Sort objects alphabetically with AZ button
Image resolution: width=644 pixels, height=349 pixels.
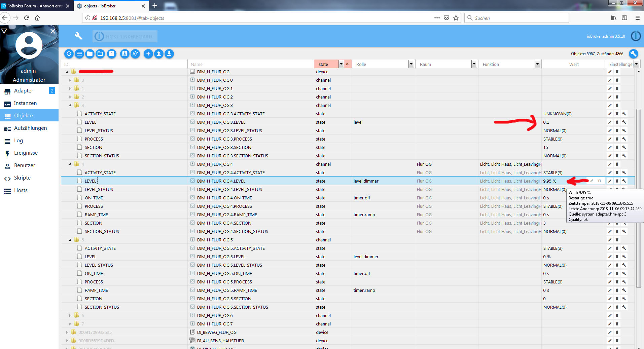[135, 54]
